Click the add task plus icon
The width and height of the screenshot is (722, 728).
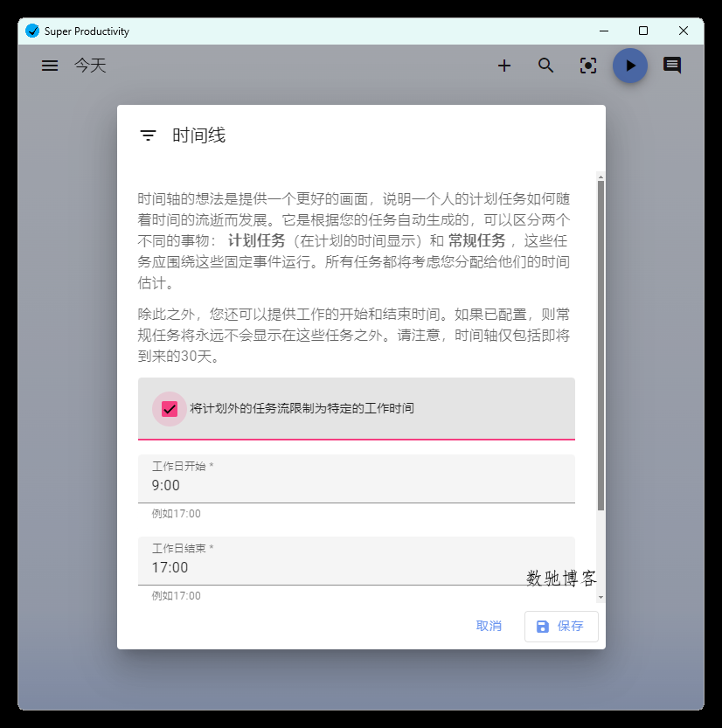[x=504, y=66]
